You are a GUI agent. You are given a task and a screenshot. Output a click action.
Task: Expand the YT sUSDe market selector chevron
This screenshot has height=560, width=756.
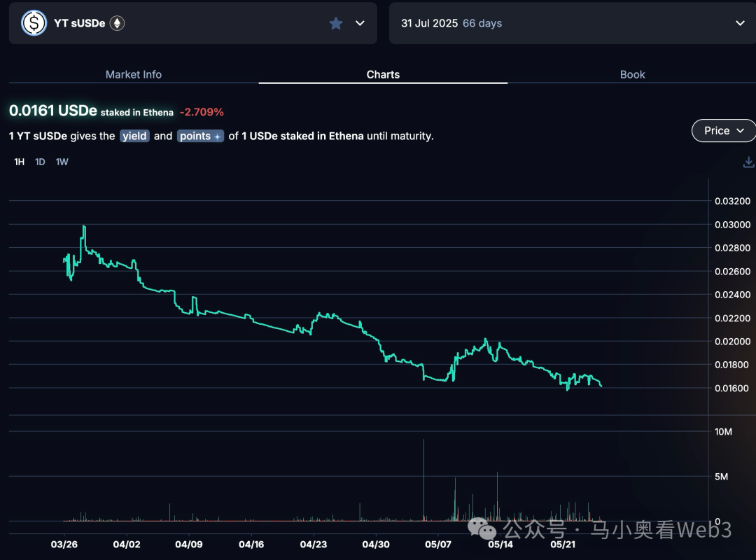tap(360, 23)
